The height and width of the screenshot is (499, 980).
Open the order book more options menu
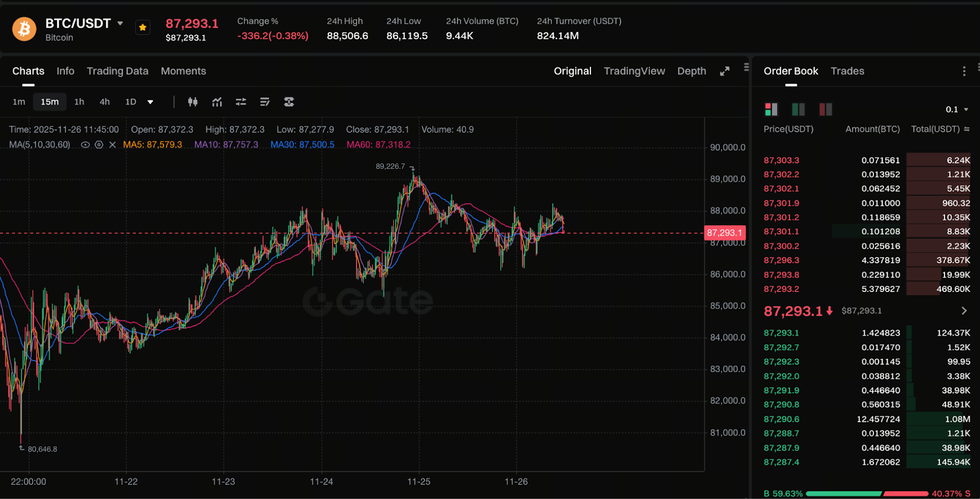click(964, 71)
